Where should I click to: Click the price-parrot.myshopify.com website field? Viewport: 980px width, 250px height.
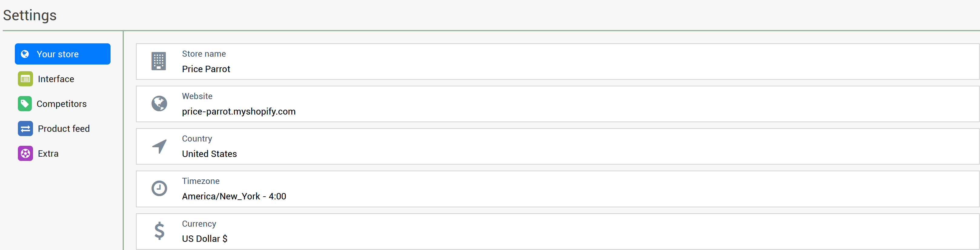(x=558, y=104)
